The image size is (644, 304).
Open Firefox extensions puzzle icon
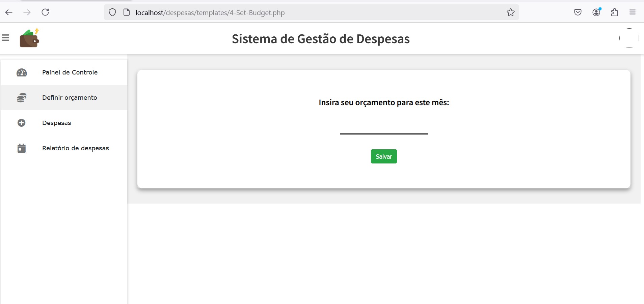pos(614,12)
